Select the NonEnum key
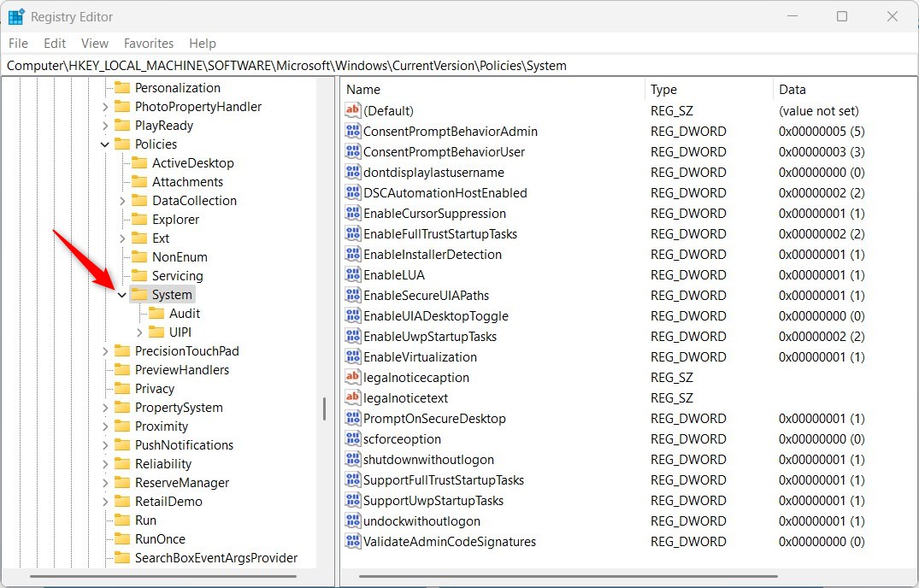Screen dimensions: 919x588 (180, 256)
